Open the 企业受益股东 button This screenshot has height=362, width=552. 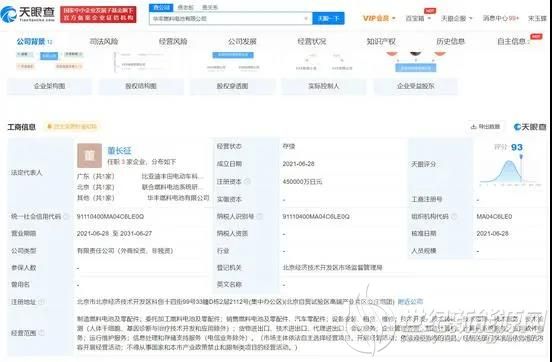tap(415, 86)
